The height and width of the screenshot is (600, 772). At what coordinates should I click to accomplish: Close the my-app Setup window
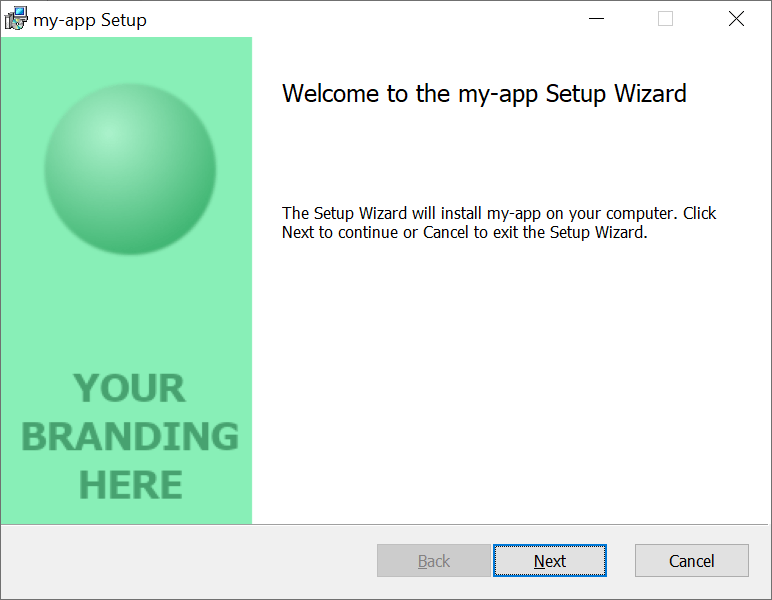736,19
